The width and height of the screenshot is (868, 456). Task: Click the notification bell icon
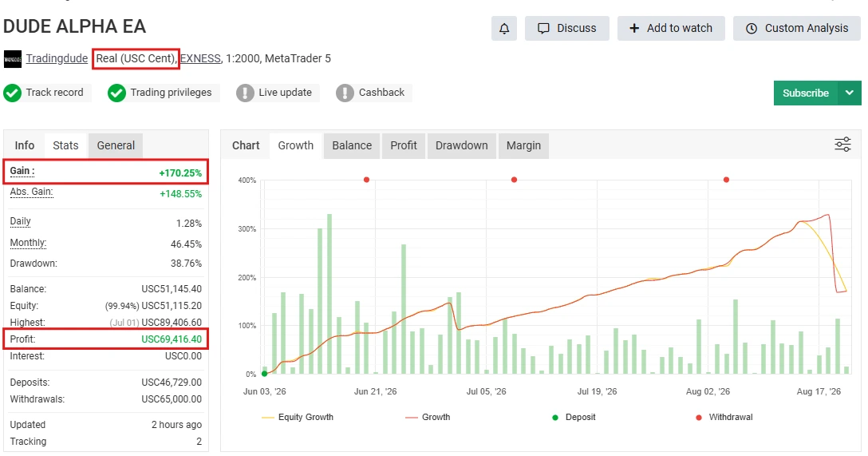(503, 28)
